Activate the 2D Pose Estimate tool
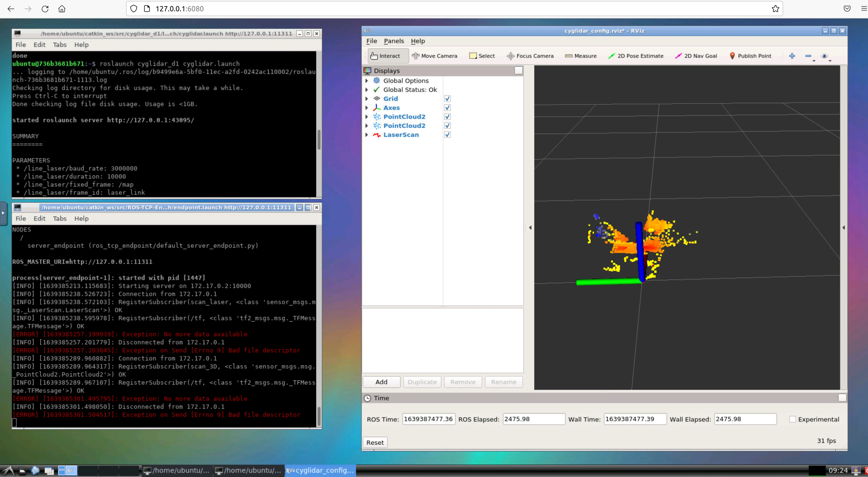The height and width of the screenshot is (477, 868). point(635,56)
